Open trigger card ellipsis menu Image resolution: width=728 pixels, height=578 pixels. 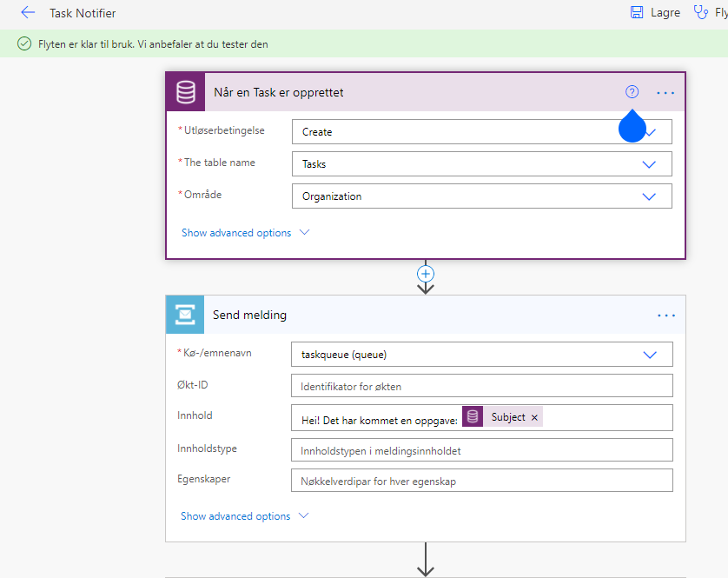point(665,93)
